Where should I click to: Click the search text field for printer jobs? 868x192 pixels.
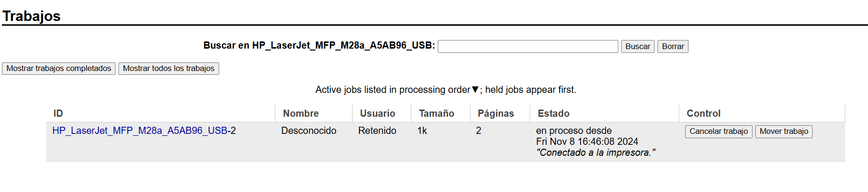[x=528, y=46]
